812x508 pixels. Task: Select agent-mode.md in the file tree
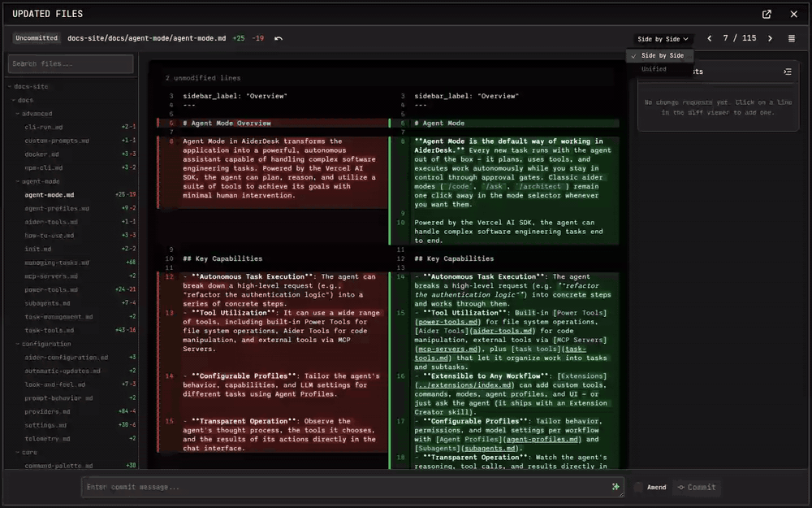click(x=50, y=195)
